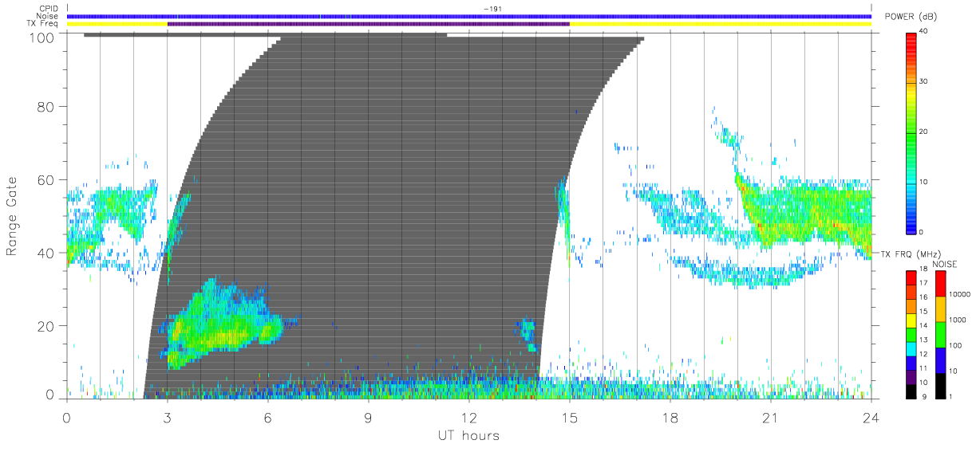Viewport: 980px width, 452px height.
Task: Click Range Gate axis tick "20"
Action: (46, 325)
